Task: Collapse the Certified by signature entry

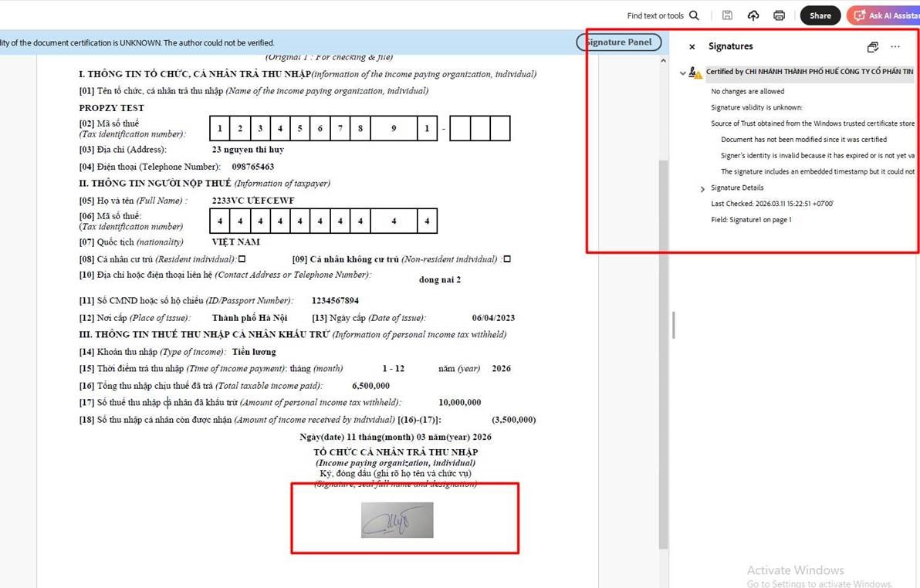Action: click(682, 73)
